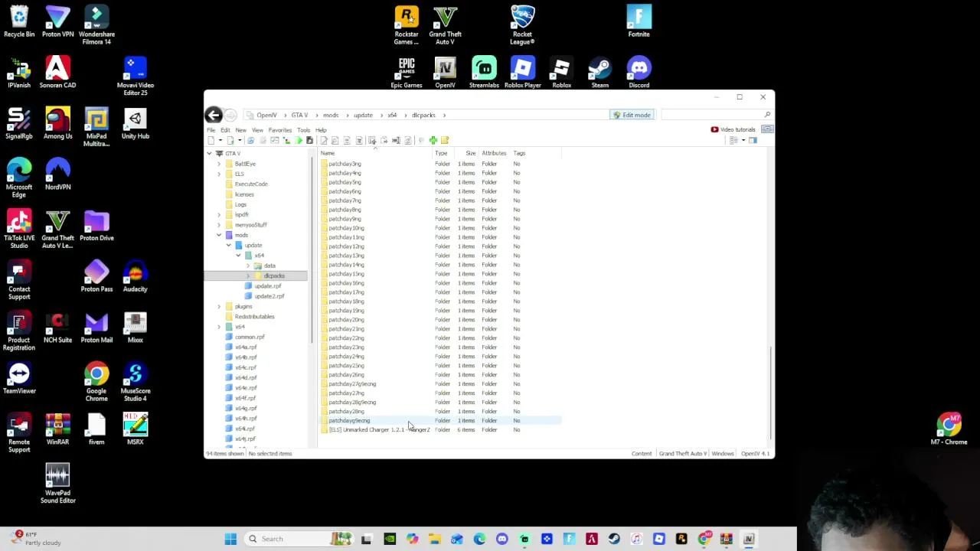The image size is (980, 551).
Task: Select the Logs folder in tree
Action: [x=240, y=204]
